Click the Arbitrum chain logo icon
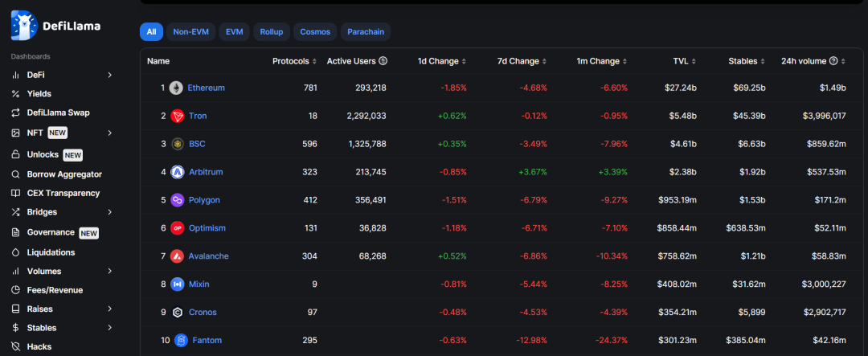Image resolution: width=868 pixels, height=356 pixels. (x=177, y=172)
